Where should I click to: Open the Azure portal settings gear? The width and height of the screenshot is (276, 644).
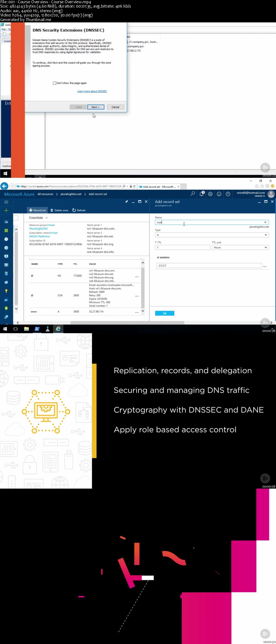pos(210,194)
